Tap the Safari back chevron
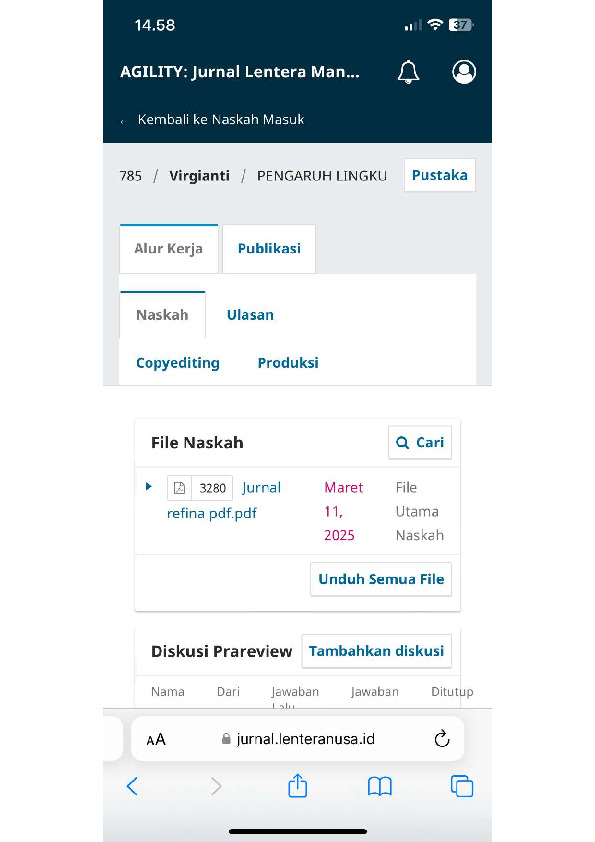 point(132,786)
